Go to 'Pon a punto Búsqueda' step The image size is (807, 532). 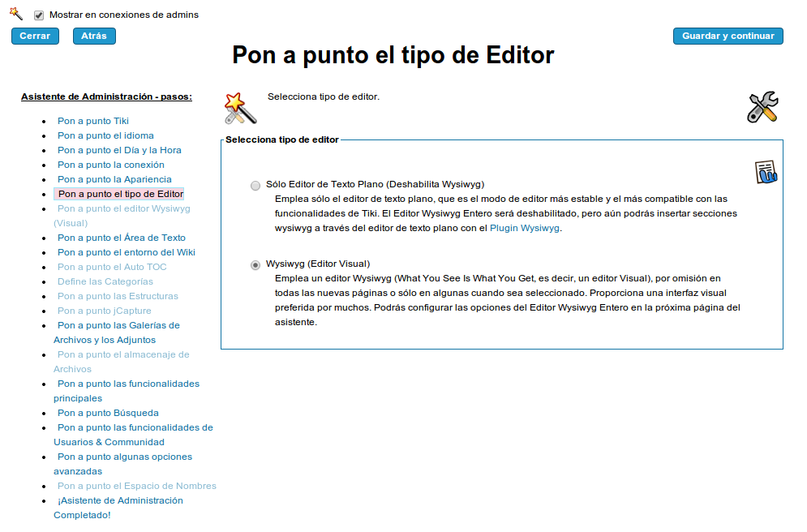click(108, 413)
